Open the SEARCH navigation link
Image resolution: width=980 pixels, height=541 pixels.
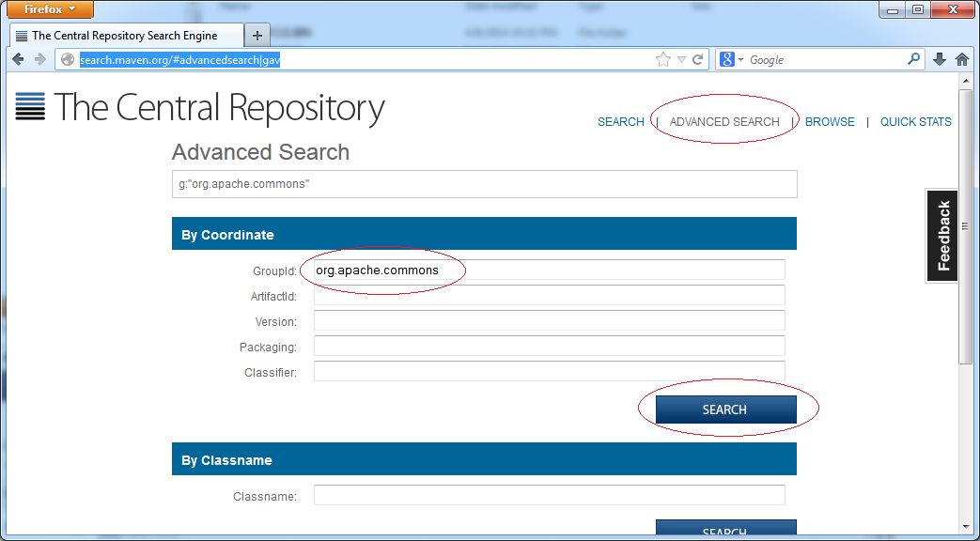[621, 122]
